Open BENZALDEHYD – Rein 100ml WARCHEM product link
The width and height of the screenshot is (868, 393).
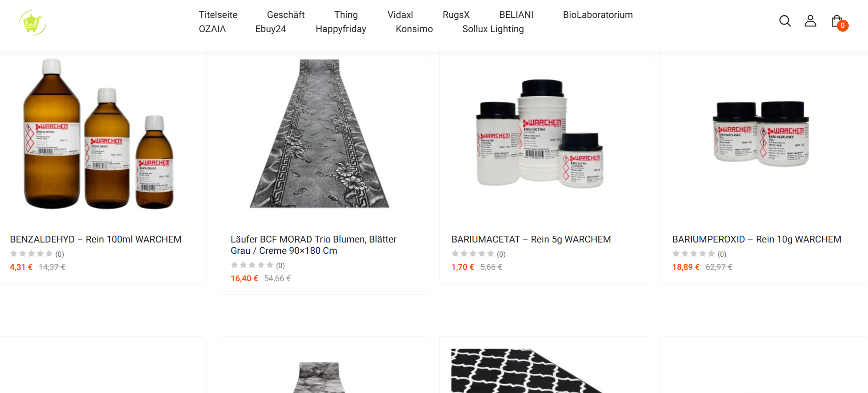tap(96, 239)
